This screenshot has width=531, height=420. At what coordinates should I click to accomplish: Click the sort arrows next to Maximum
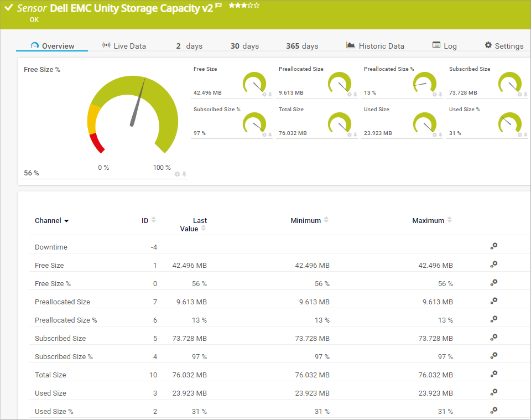449,220
